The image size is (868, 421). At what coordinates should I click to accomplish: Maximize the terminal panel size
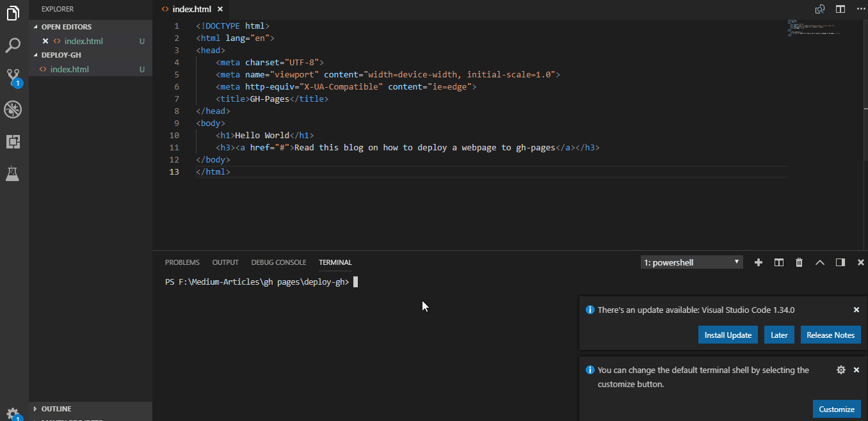(x=819, y=262)
